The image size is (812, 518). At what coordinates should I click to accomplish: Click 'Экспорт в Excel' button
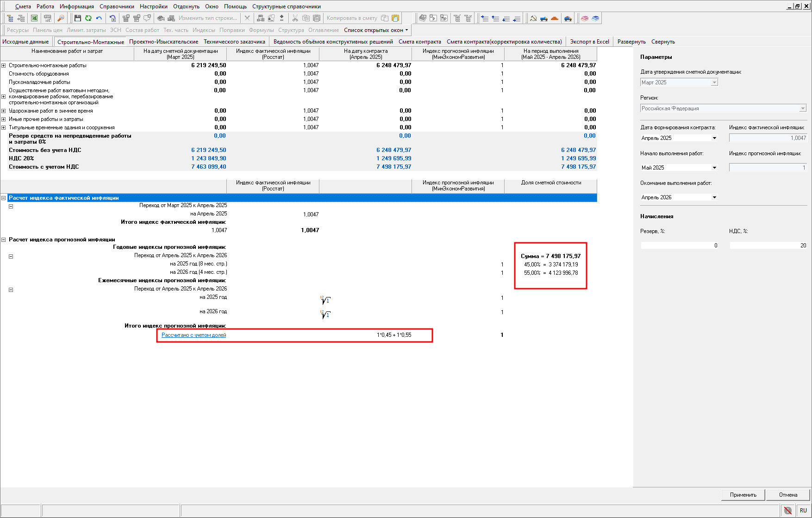pyautogui.click(x=590, y=42)
